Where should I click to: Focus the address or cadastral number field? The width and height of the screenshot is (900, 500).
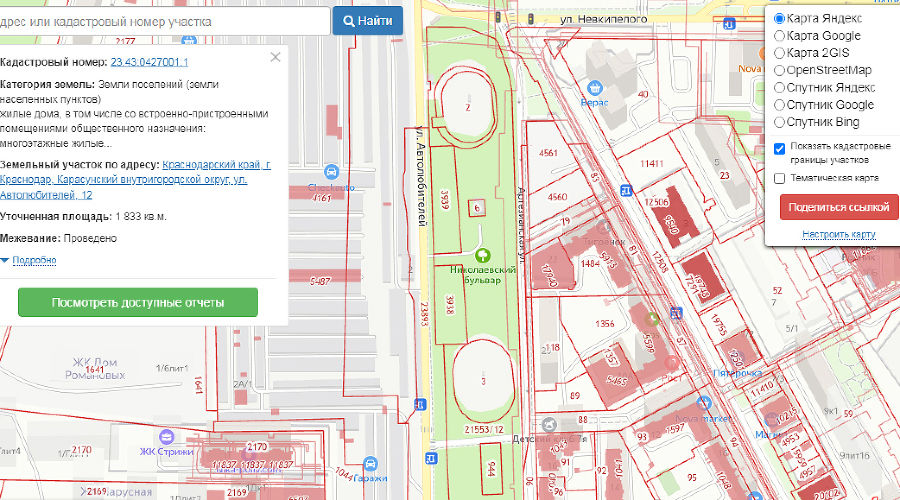click(165, 20)
